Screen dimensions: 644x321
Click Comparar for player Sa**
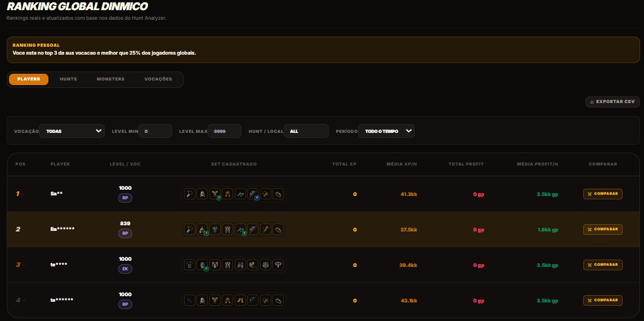[x=602, y=194]
